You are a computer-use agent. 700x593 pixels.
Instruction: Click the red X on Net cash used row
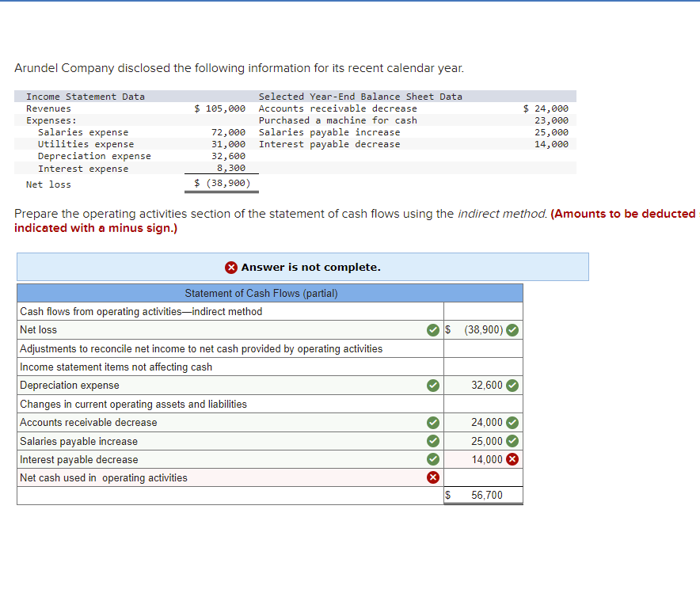click(432, 477)
